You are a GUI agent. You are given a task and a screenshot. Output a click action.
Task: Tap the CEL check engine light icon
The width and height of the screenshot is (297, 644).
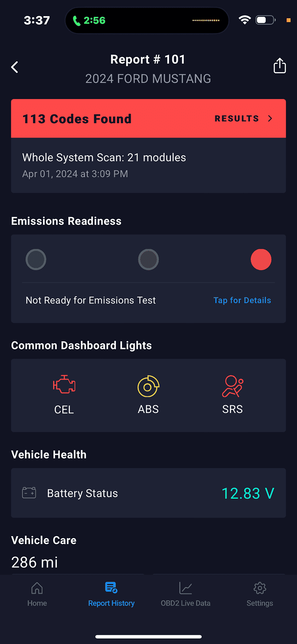tap(64, 385)
